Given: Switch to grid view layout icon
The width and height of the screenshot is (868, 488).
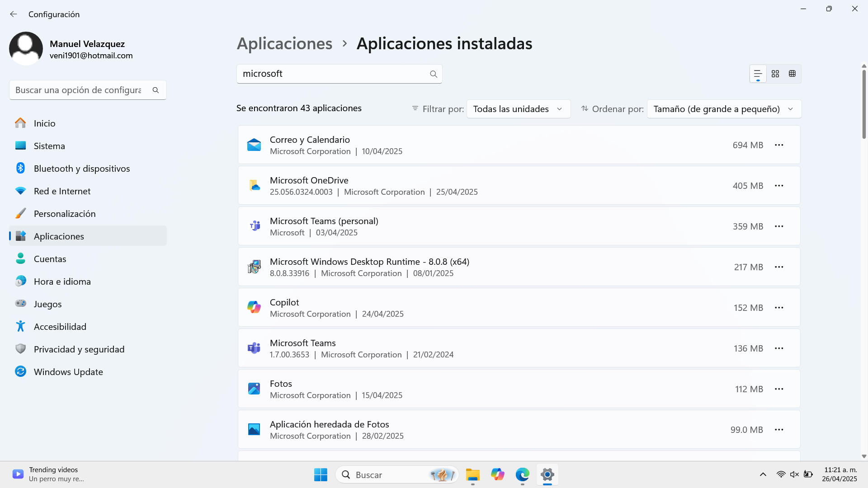Looking at the screenshot, I should click(775, 74).
